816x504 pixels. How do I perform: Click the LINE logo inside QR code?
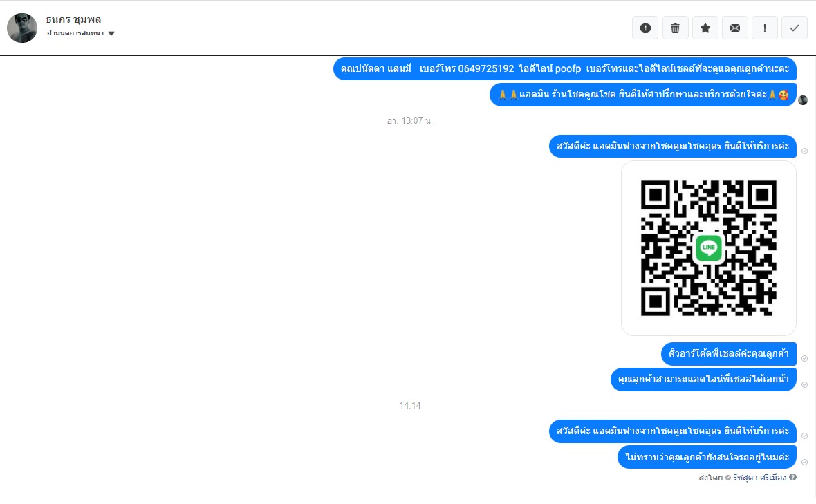point(708,248)
